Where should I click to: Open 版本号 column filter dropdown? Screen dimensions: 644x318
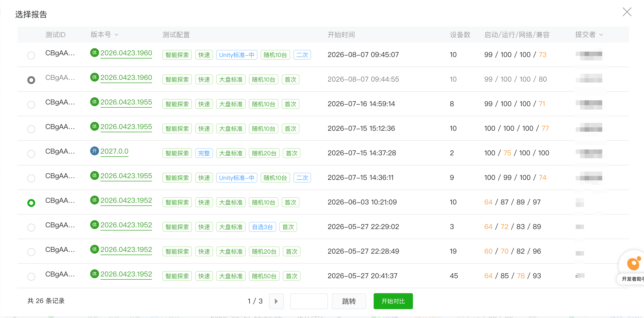coord(116,34)
